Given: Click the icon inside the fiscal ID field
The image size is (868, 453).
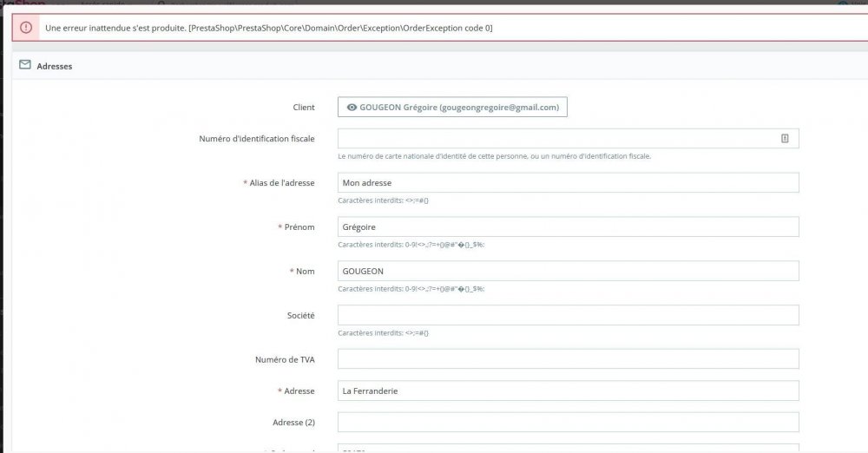Looking at the screenshot, I should (x=785, y=139).
